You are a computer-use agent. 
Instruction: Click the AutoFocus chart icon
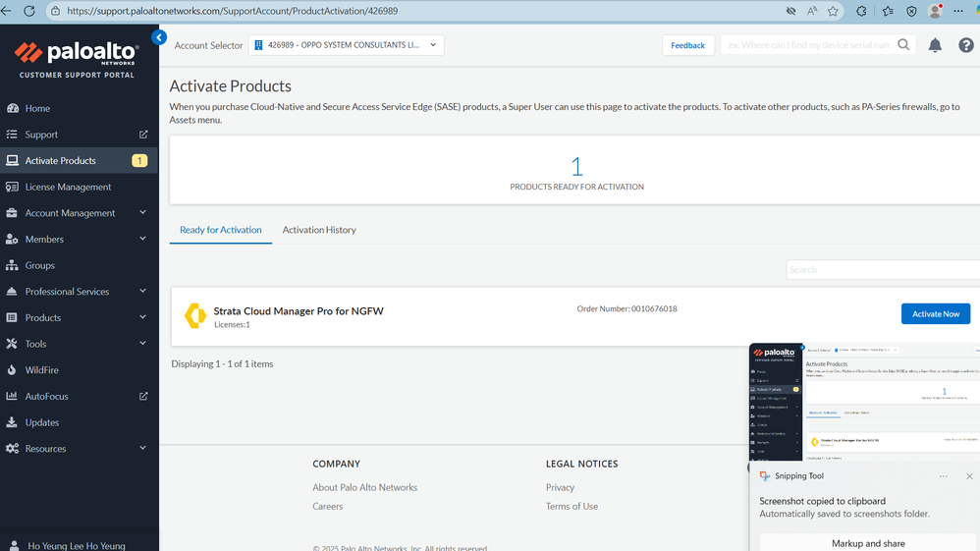pos(12,396)
